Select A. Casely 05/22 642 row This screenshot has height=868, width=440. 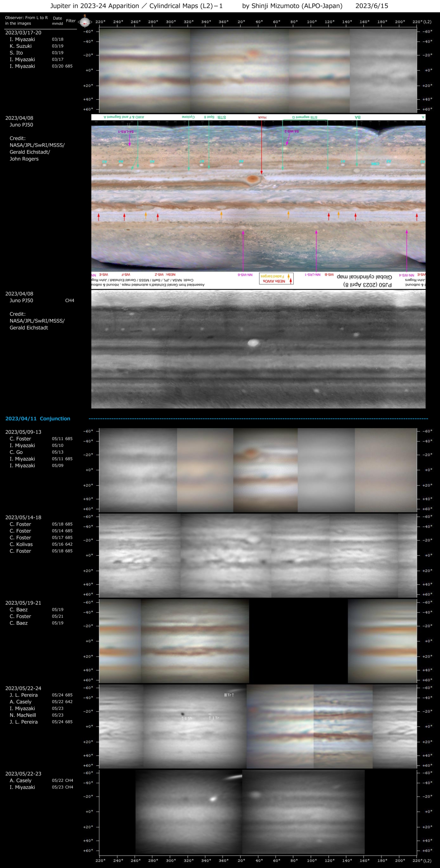click(x=41, y=702)
